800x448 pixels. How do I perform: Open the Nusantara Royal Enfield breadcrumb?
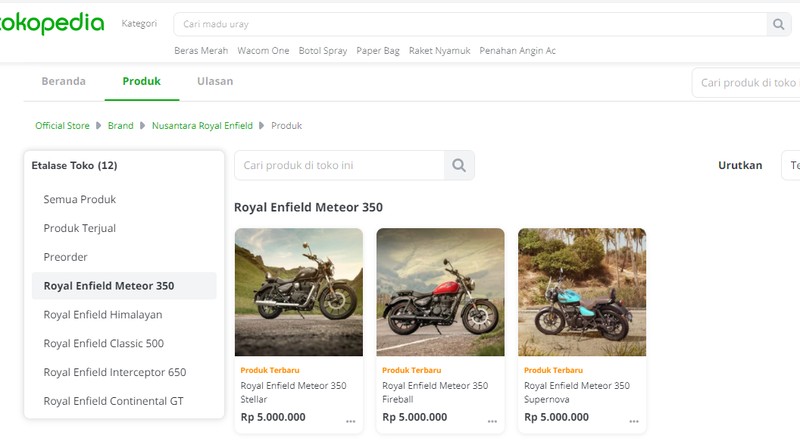pos(202,126)
